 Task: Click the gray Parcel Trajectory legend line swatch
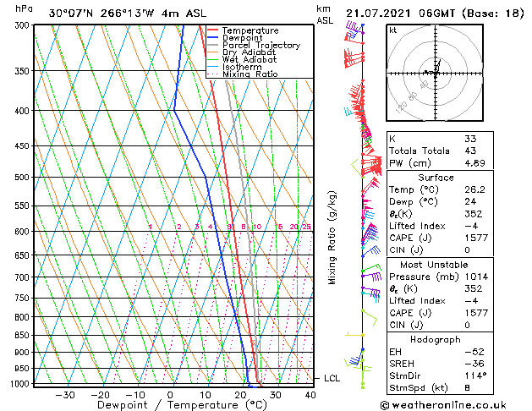point(213,45)
